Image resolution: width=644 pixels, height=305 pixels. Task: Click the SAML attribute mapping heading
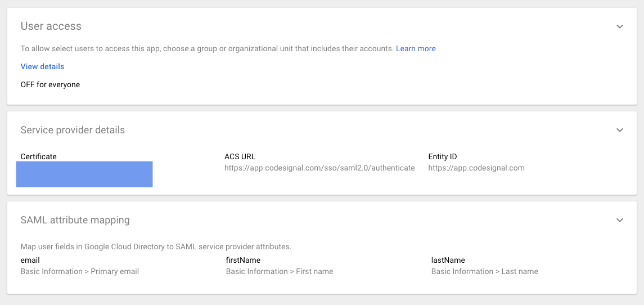coord(75,220)
